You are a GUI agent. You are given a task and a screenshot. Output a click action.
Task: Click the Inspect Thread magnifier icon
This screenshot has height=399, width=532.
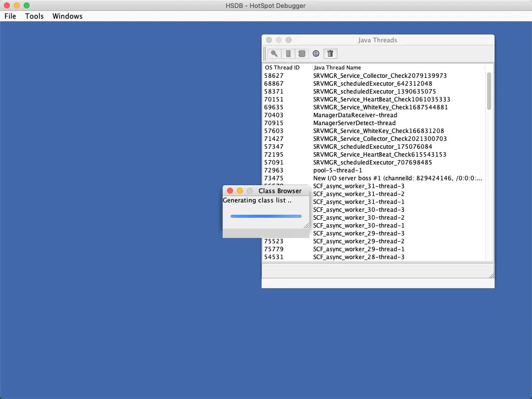274,54
